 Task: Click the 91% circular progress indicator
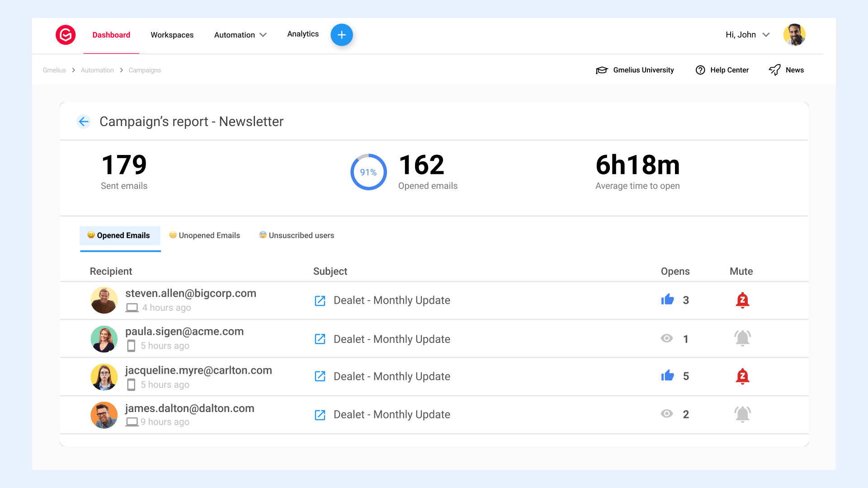[x=368, y=172]
